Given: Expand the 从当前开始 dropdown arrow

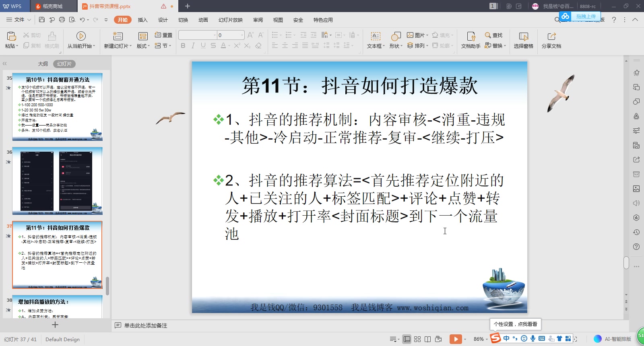Looking at the screenshot, I should pyautogui.click(x=94, y=46).
